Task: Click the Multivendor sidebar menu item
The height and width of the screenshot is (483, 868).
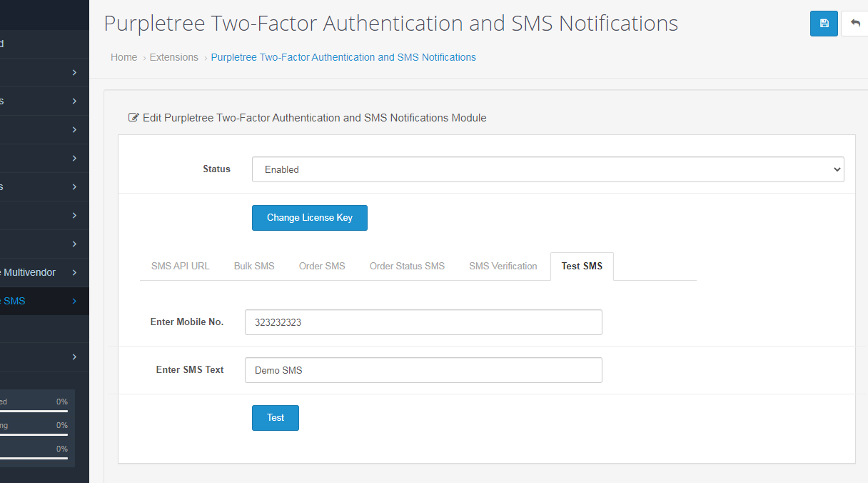Action: point(44,272)
